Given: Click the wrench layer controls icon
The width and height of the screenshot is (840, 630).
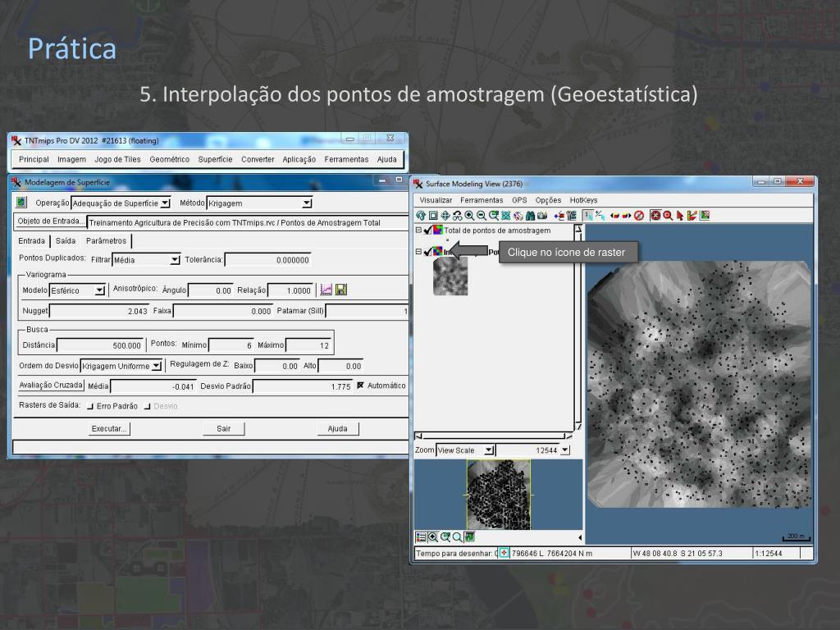Looking at the screenshot, I should coord(572,216).
